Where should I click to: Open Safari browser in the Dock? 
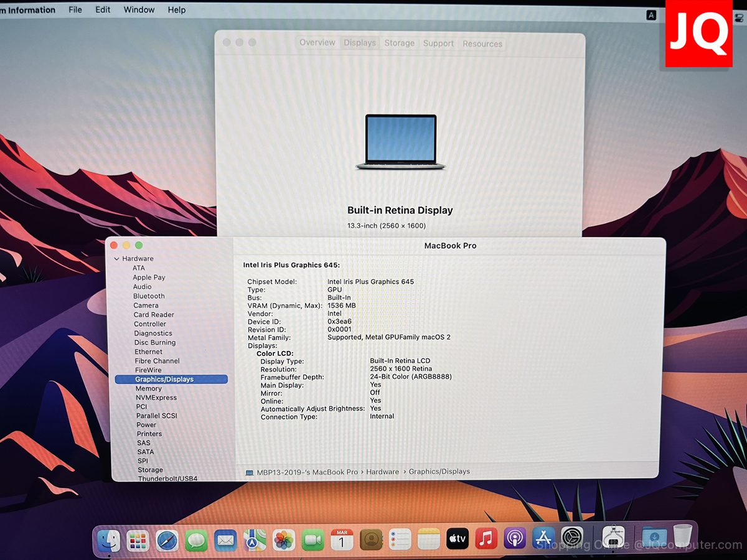(167, 540)
